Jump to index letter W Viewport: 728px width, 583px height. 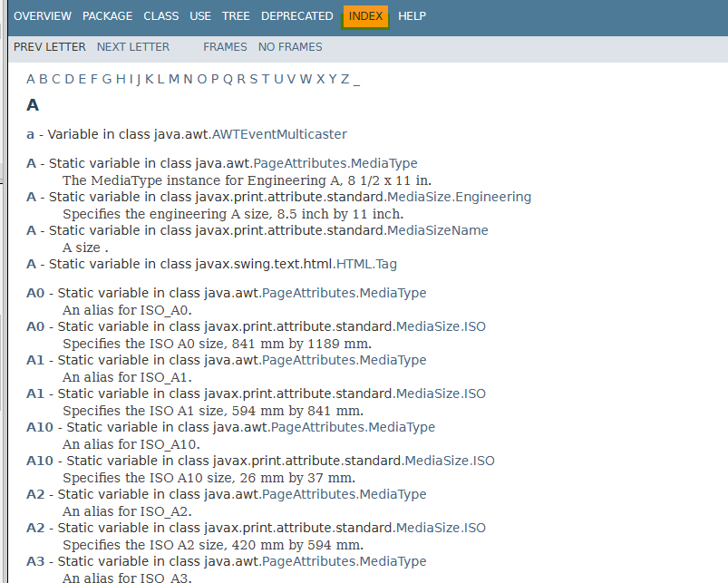pos(306,80)
